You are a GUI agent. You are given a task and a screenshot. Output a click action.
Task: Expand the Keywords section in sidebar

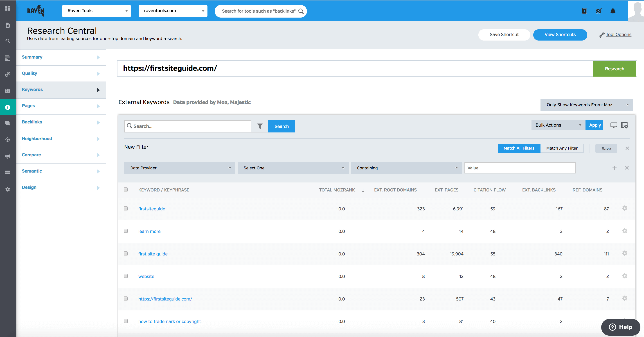pyautogui.click(x=97, y=90)
